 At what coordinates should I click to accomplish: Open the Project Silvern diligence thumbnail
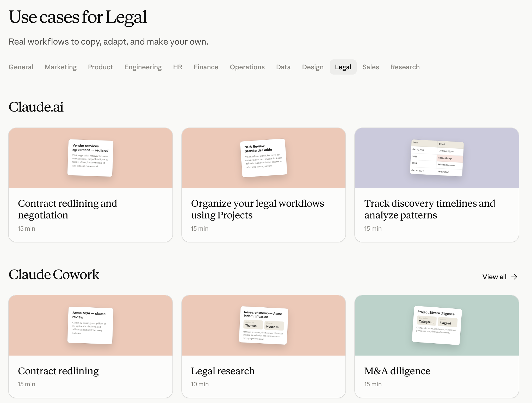437,325
